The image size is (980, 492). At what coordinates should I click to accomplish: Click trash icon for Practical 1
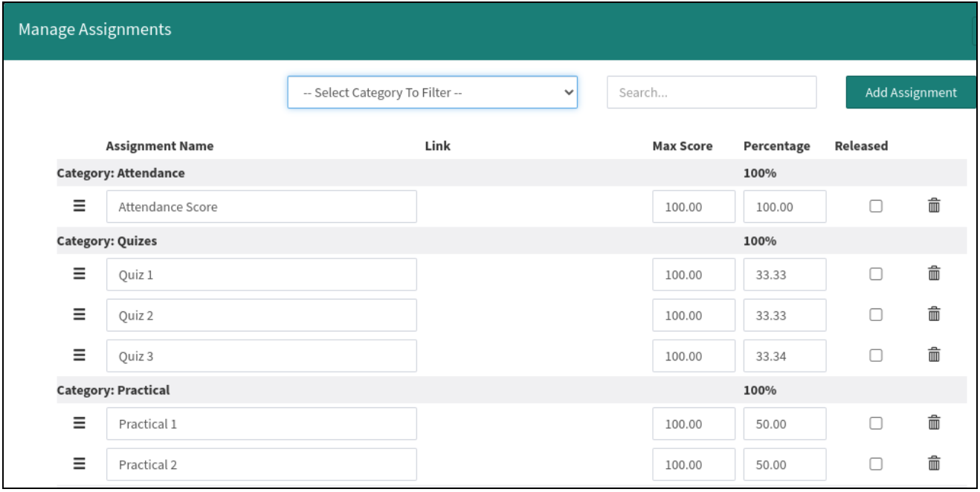(x=935, y=423)
